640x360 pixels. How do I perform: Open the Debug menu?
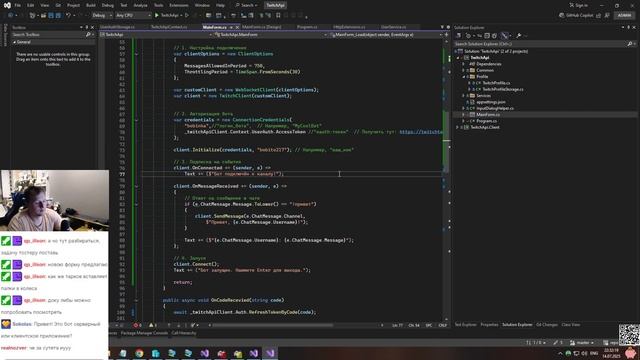pos(108,5)
